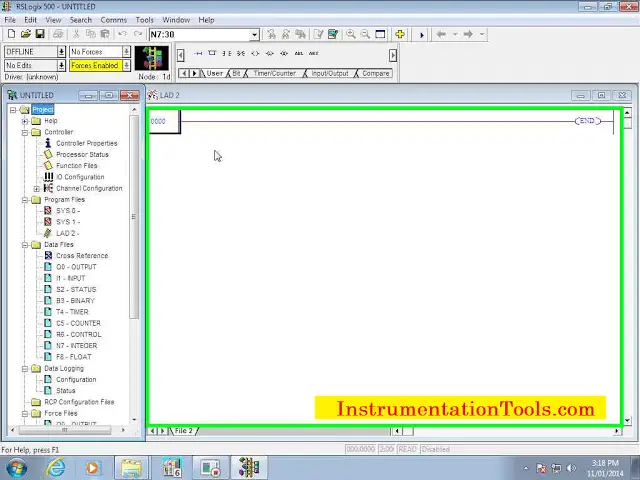Click the Zoom Out magnifier icon

point(365,34)
